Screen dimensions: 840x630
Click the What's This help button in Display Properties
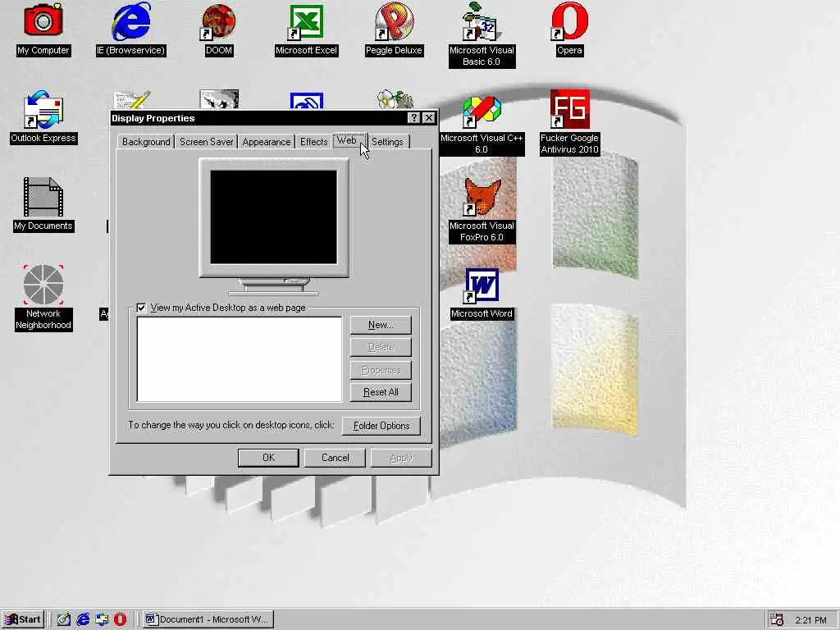[413, 118]
